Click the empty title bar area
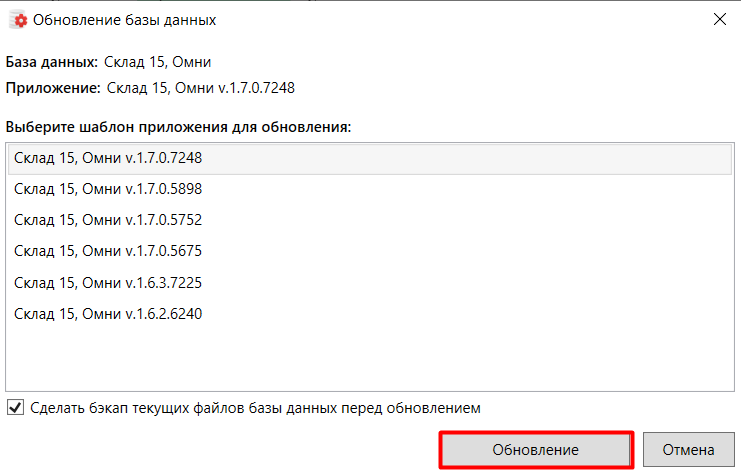 point(450,20)
